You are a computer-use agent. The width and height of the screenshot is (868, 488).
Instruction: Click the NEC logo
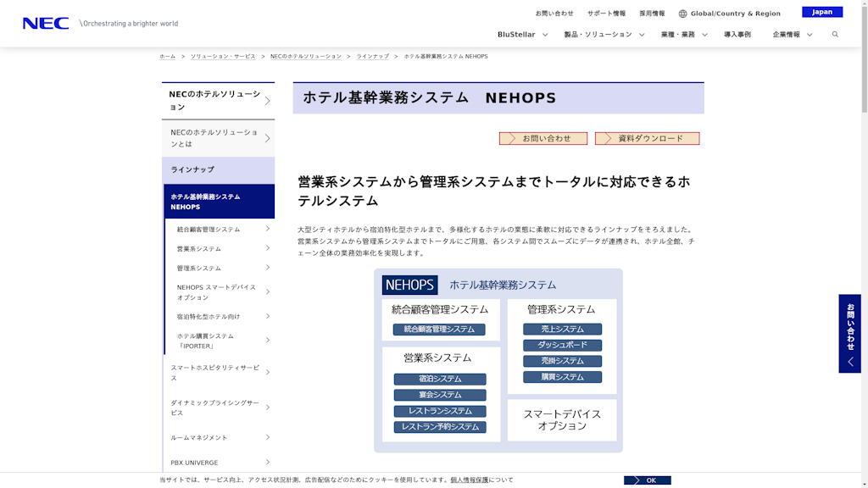46,24
